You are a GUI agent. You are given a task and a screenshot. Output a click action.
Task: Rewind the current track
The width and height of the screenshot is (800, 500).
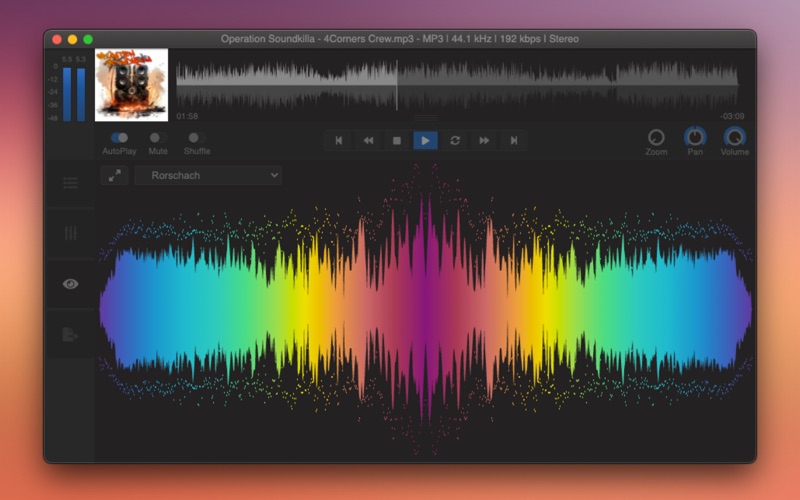click(x=368, y=140)
